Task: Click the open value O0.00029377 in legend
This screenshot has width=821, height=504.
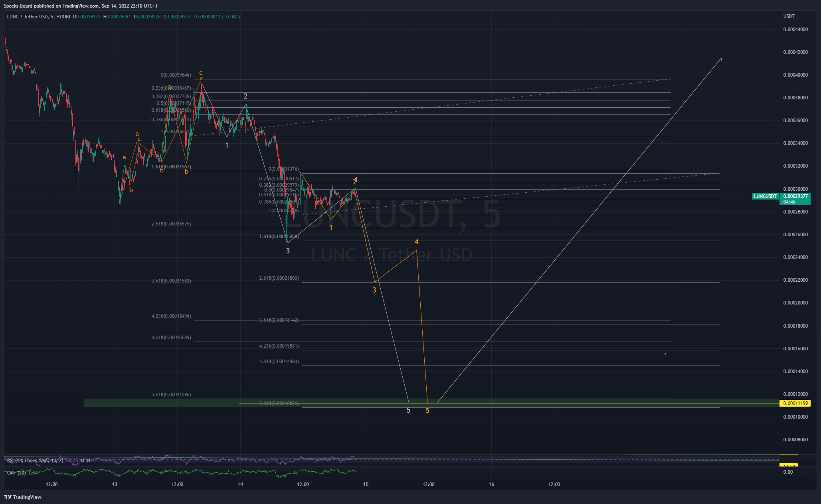Action: [x=87, y=17]
